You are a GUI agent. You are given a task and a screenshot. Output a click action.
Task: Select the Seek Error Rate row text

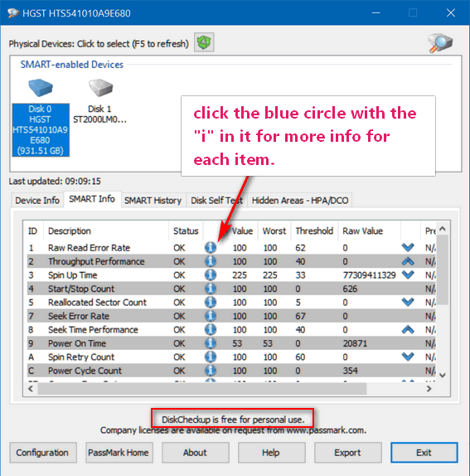(x=79, y=316)
